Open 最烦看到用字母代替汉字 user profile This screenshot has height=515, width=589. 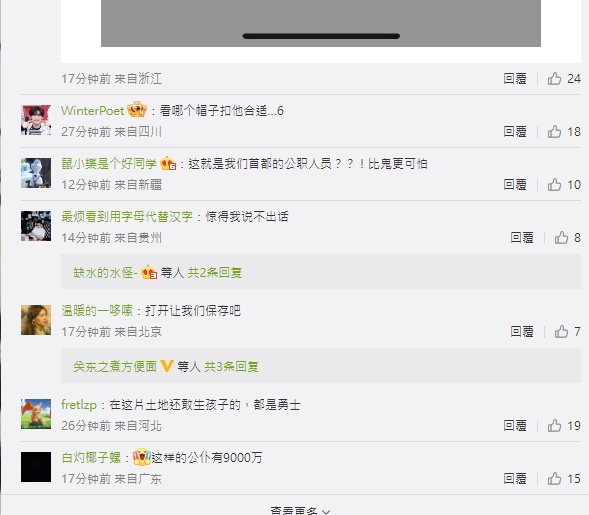127,217
